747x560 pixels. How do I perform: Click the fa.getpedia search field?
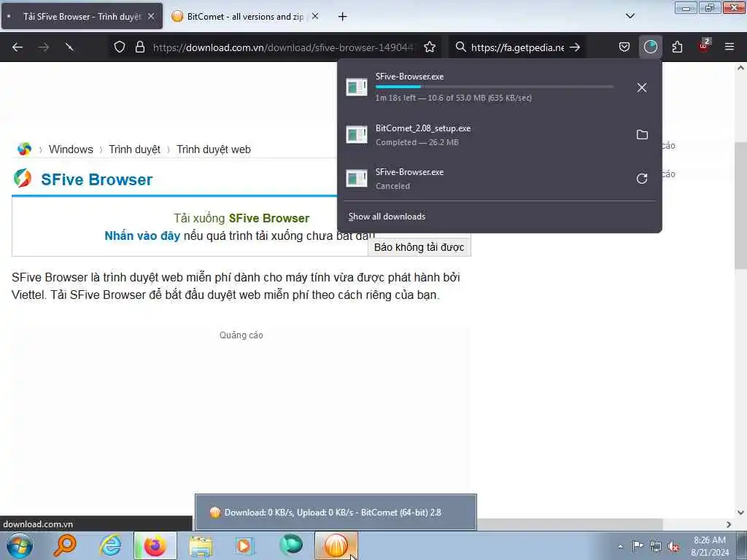pyautogui.click(x=517, y=47)
